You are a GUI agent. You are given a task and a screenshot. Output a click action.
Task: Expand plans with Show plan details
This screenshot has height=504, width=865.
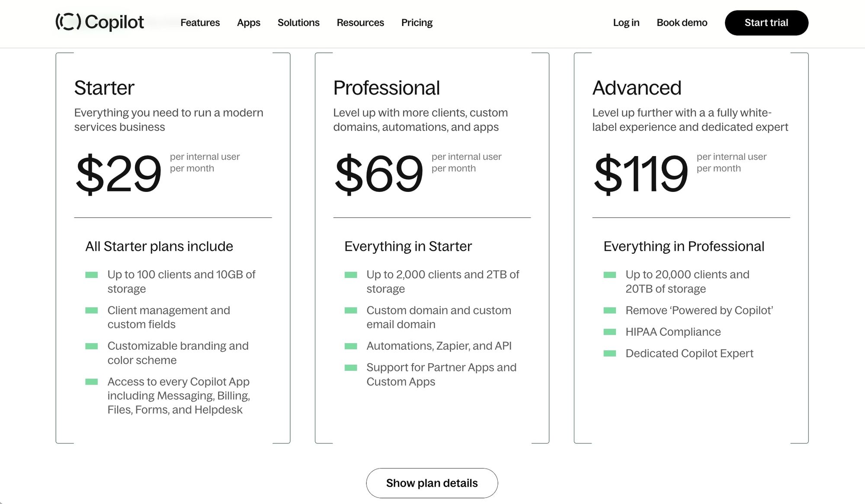click(x=432, y=483)
